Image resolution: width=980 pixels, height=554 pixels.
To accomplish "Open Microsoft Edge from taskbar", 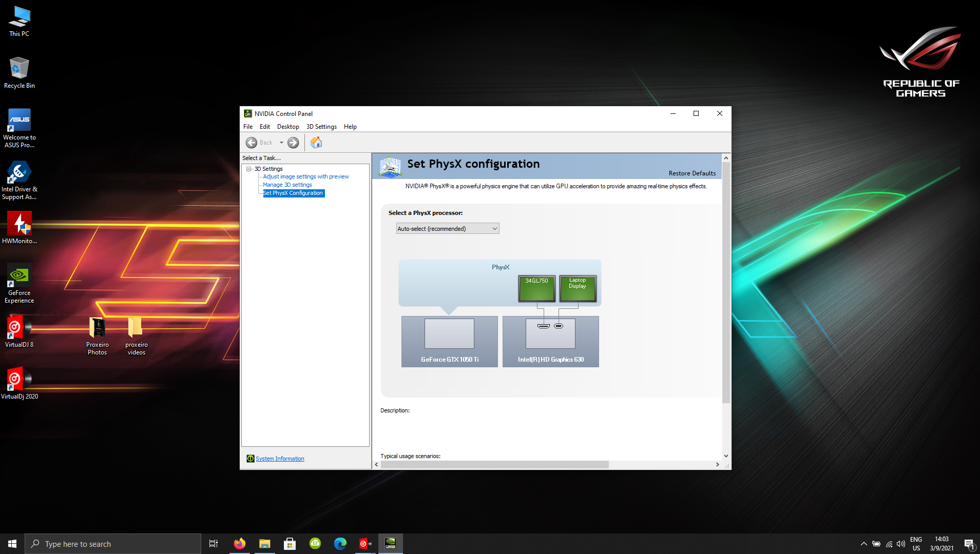I will tap(340, 544).
